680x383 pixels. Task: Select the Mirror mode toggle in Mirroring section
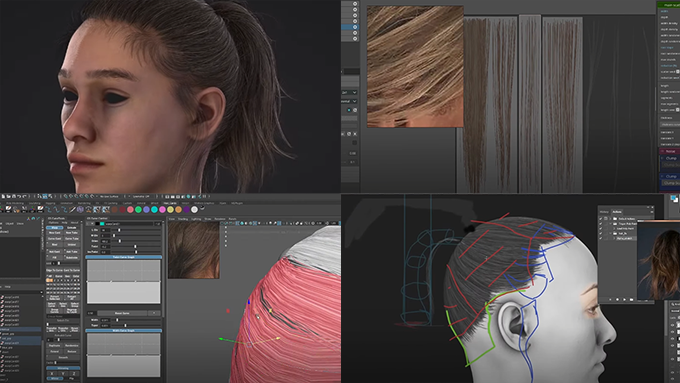pos(55,379)
